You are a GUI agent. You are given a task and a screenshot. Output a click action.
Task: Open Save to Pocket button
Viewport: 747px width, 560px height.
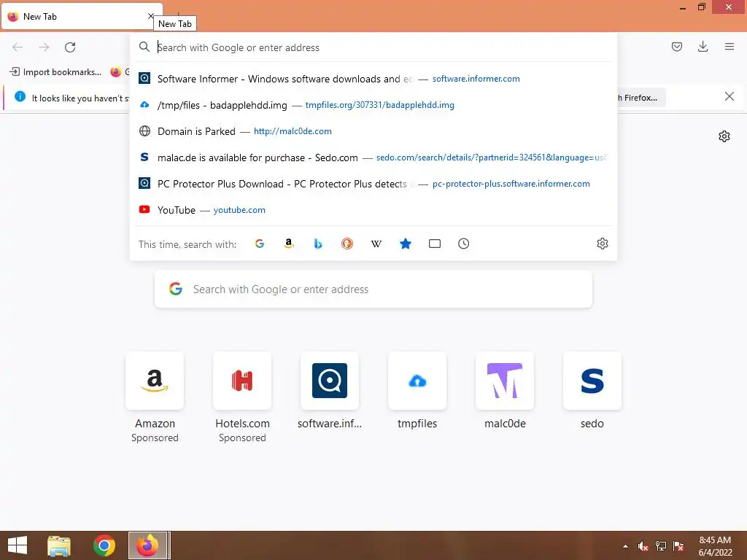pos(676,47)
